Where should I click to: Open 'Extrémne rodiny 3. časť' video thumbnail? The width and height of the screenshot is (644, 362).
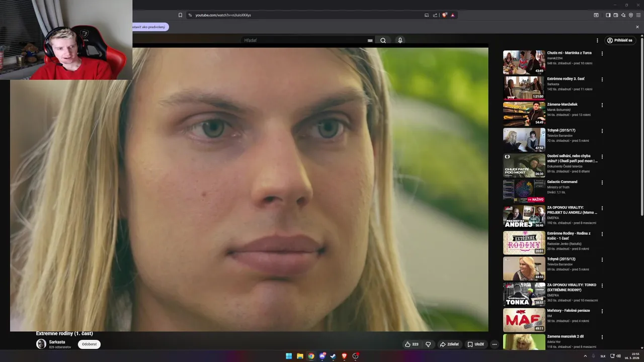[x=524, y=88]
